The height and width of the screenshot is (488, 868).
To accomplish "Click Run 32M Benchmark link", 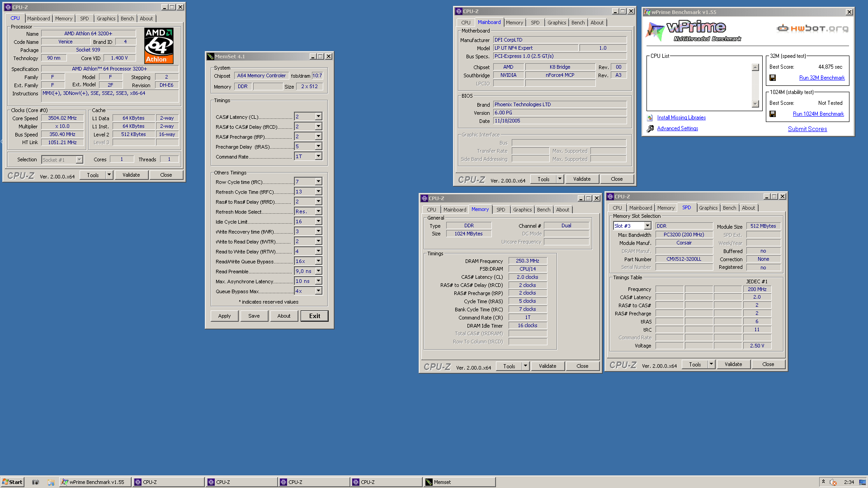I will [x=822, y=78].
